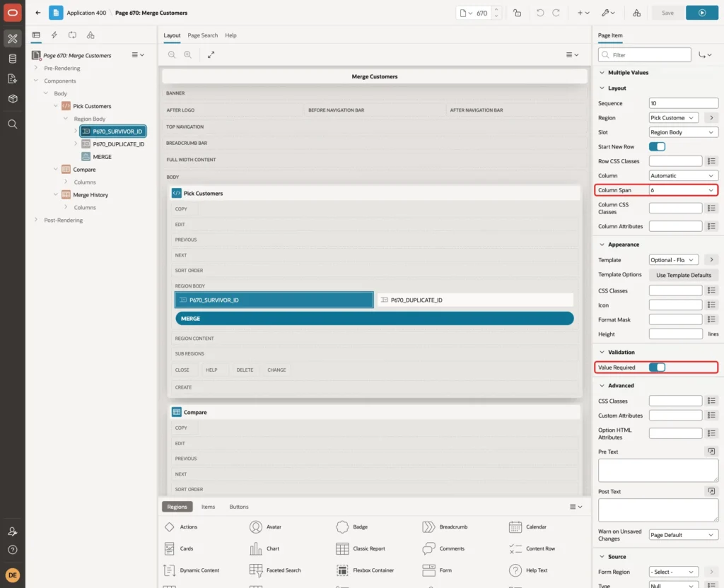724x588 pixels.
Task: Select the Calendar region in gallery
Action: click(x=527, y=527)
